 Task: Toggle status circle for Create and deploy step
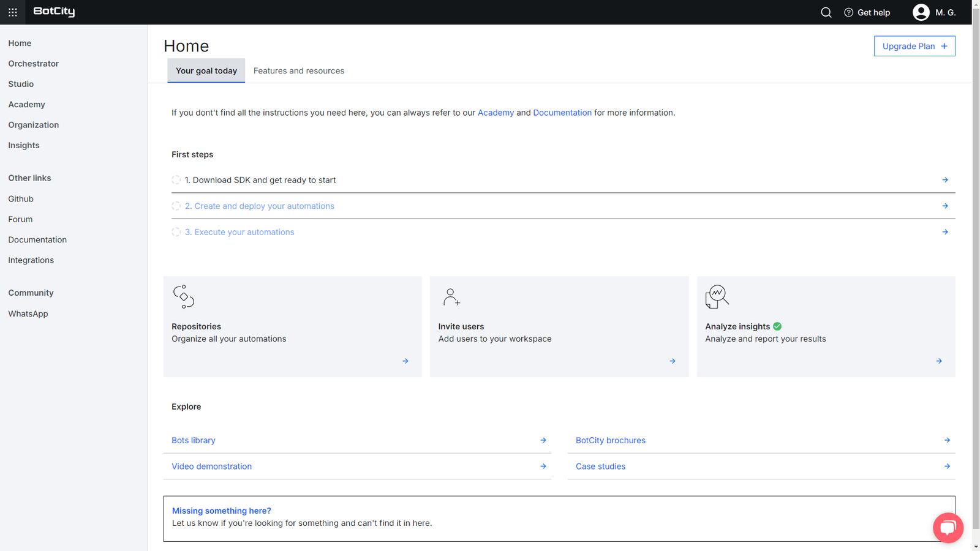tap(176, 206)
